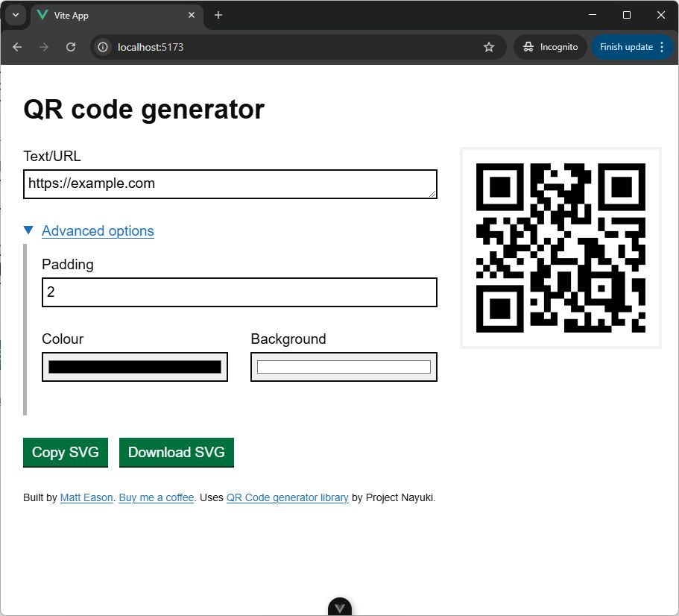Click the Download SVG button
This screenshot has height=616, width=679.
(176, 452)
